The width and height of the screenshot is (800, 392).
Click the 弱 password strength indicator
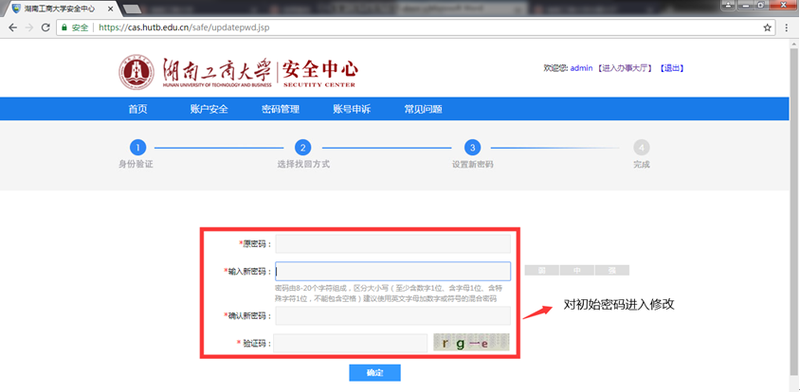(x=542, y=270)
